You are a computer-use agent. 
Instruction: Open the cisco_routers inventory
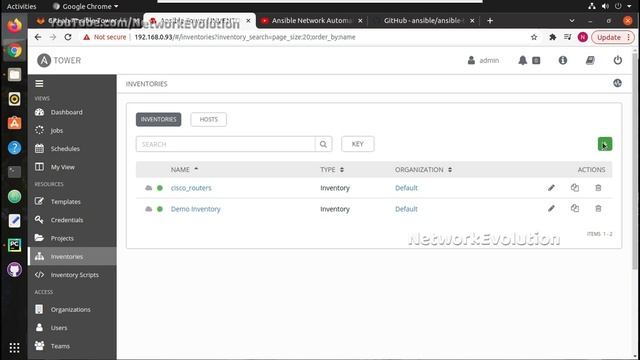(191, 188)
